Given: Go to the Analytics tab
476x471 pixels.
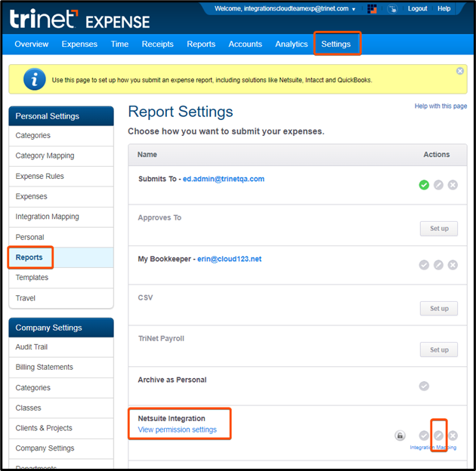Looking at the screenshot, I should click(292, 44).
